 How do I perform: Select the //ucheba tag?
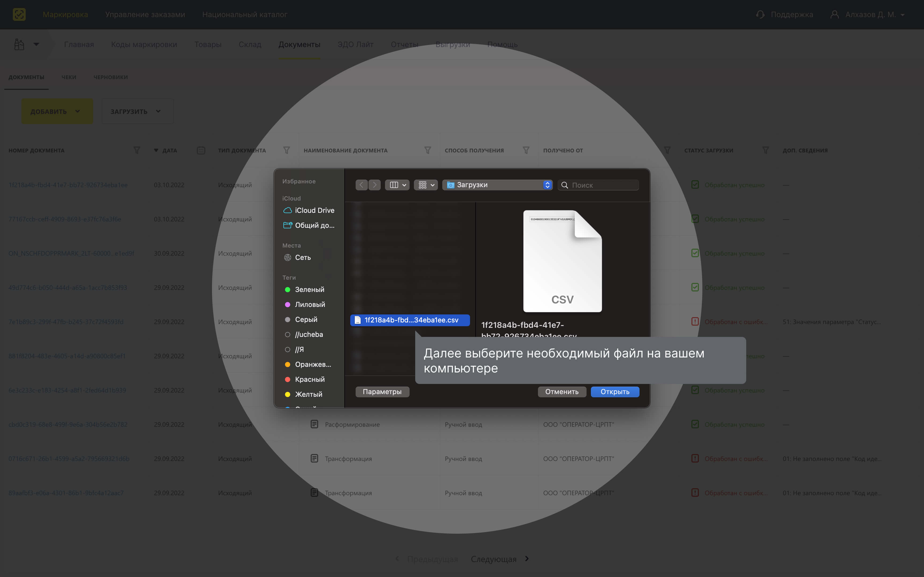304,334
